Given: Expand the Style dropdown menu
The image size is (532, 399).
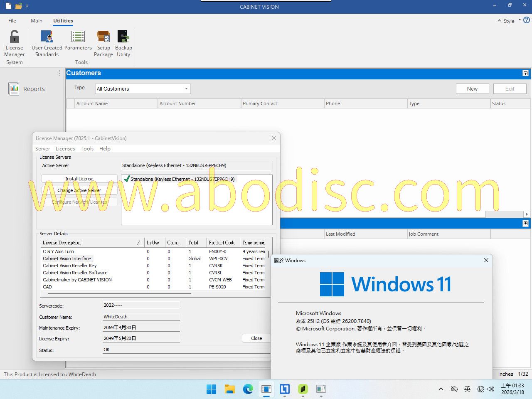Looking at the screenshot, I should pyautogui.click(x=510, y=21).
